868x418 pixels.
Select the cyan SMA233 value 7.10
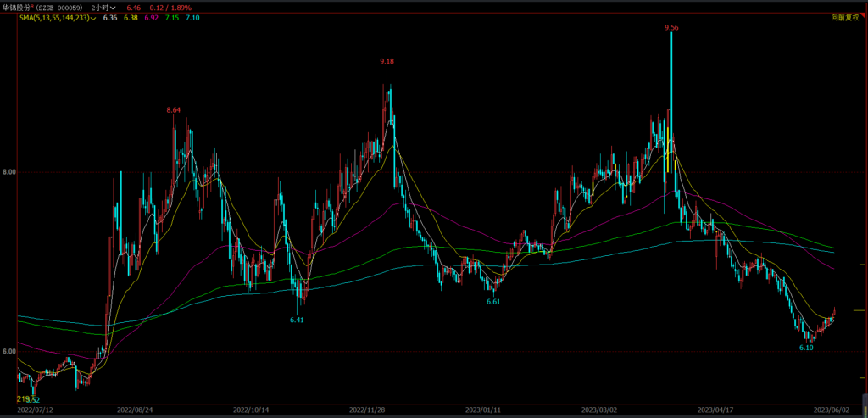pos(192,19)
